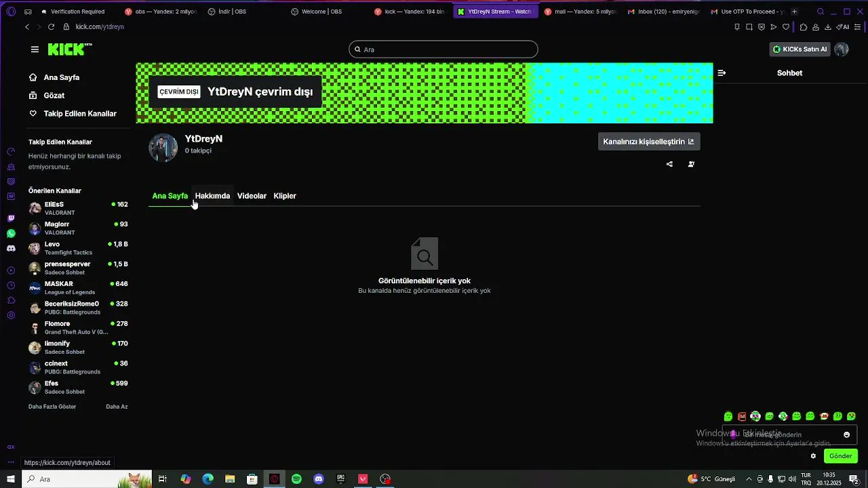This screenshot has height=488, width=868.
Task: Open prensesperver recommended channel
Action: click(78, 268)
